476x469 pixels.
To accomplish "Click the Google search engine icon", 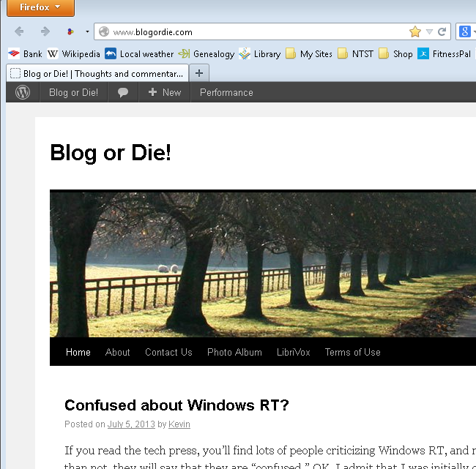I will [465, 31].
